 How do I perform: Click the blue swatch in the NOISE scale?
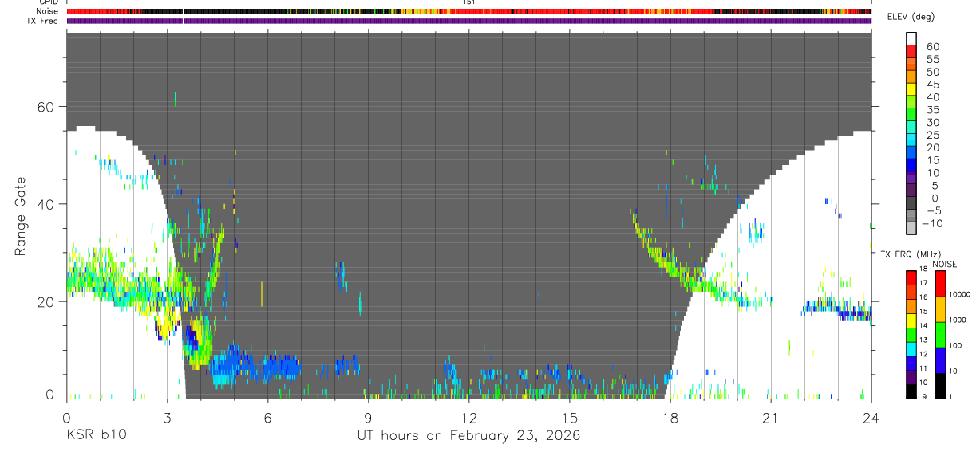(x=941, y=360)
